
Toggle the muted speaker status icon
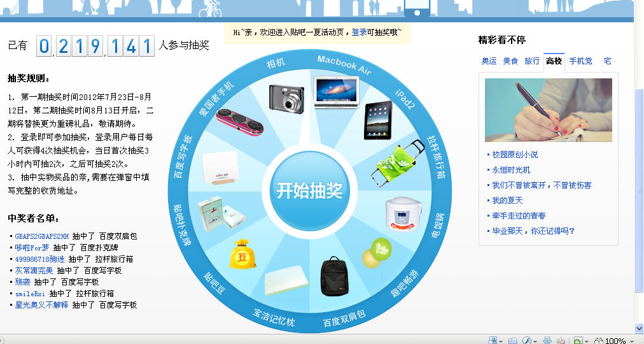click(x=561, y=341)
